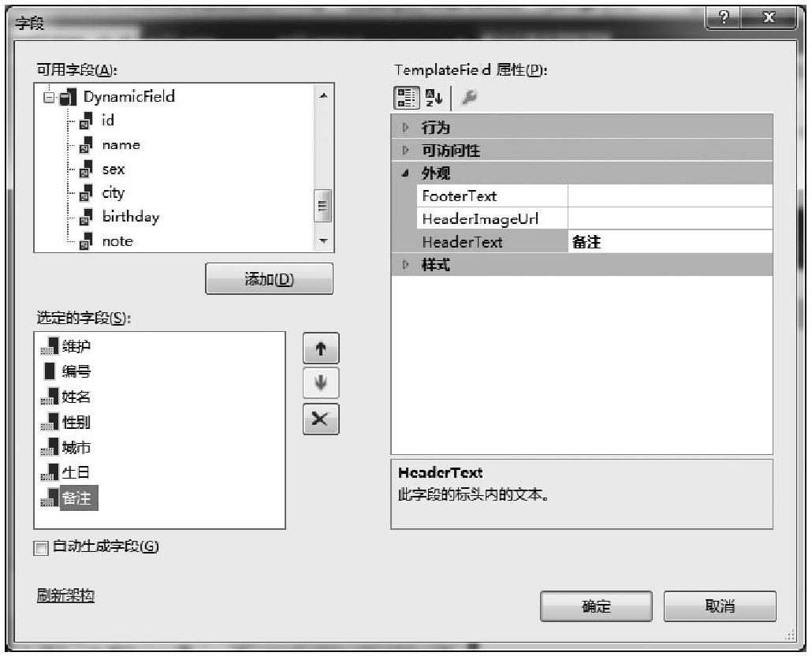Click the icon beside the name field
This screenshot has height=656, width=812.
tap(86, 146)
